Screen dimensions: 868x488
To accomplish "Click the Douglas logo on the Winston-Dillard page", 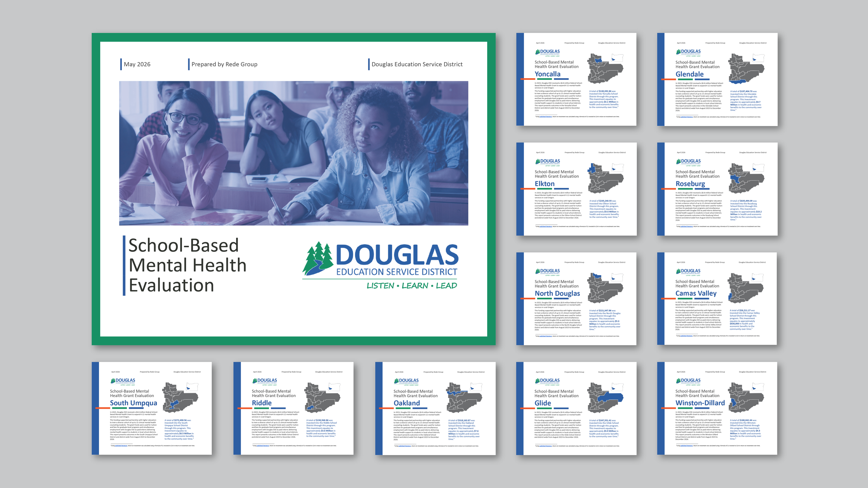I will point(688,382).
